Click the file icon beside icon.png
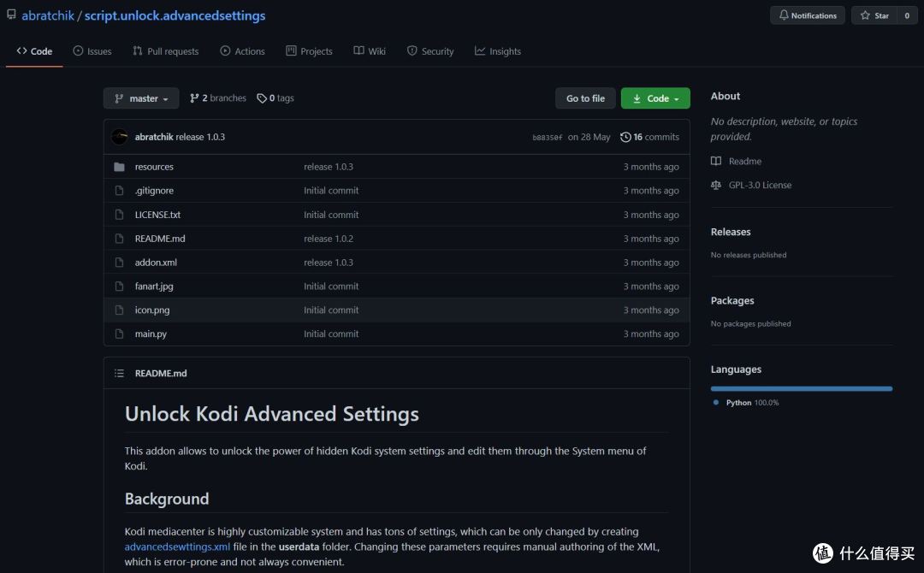 point(119,310)
